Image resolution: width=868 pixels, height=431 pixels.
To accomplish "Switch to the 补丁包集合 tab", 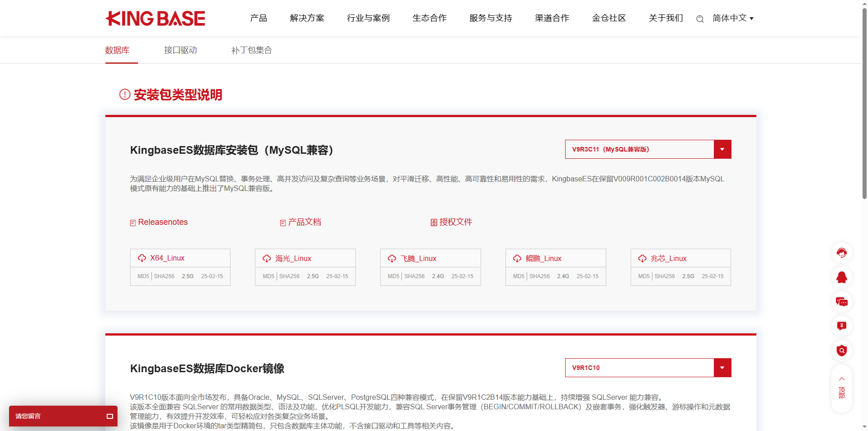I will point(251,50).
